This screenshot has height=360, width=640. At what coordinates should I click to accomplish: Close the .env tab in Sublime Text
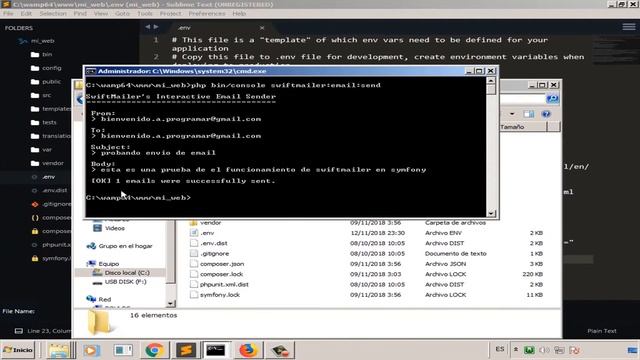click(262, 28)
